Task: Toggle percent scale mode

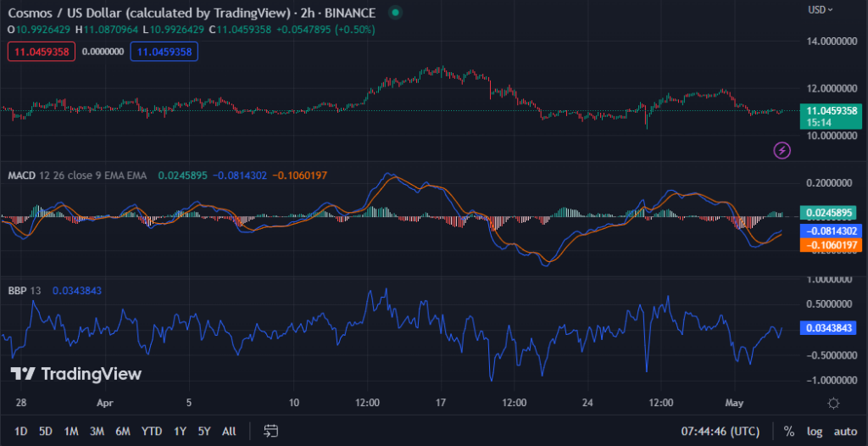Action: point(789,431)
